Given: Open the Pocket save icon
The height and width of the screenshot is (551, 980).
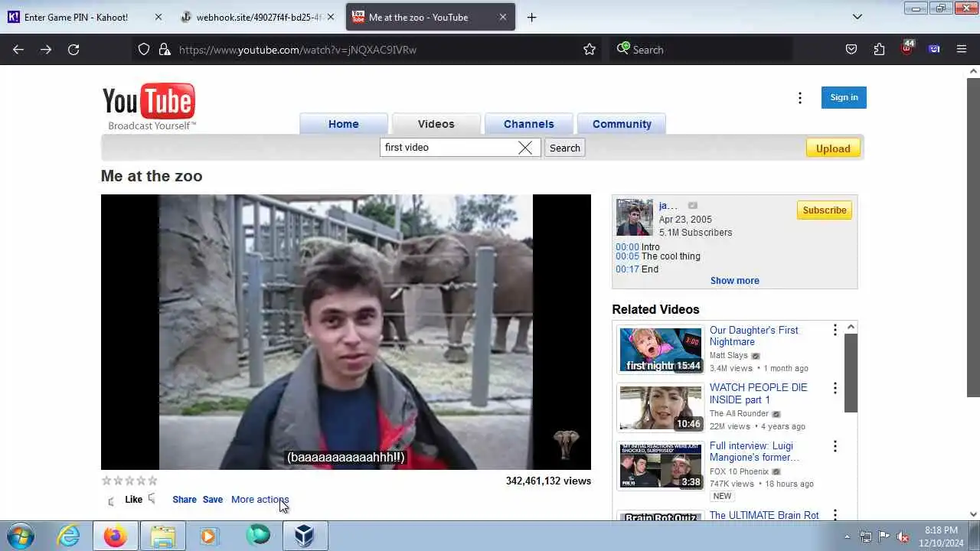Looking at the screenshot, I should 851,50.
